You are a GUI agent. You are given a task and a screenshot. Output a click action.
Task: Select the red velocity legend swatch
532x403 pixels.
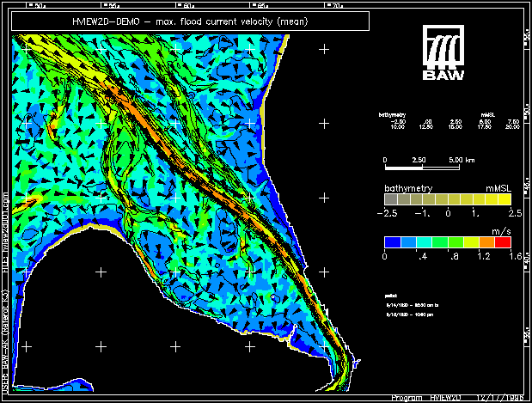(503, 242)
